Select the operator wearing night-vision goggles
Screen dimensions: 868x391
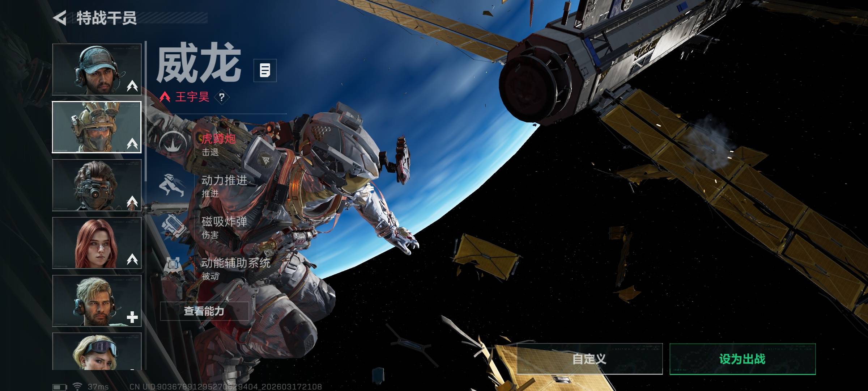tap(97, 185)
